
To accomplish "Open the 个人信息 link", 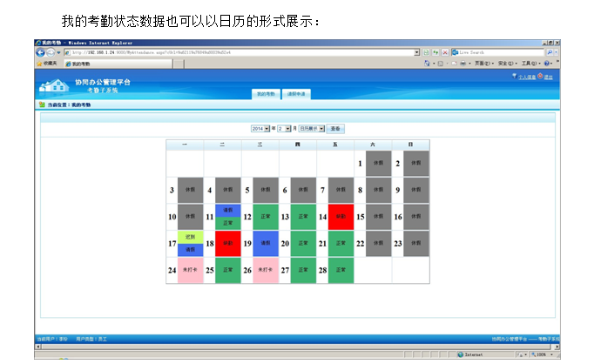I will coord(527,77).
